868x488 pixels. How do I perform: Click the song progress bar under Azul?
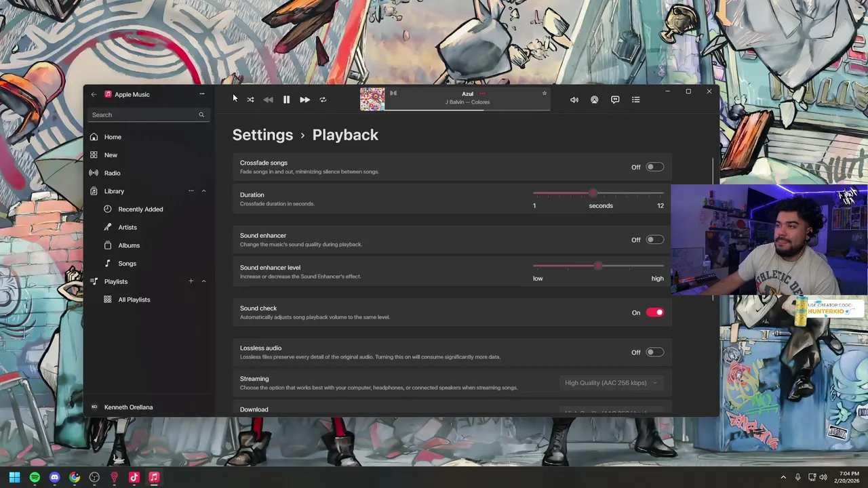(x=468, y=110)
